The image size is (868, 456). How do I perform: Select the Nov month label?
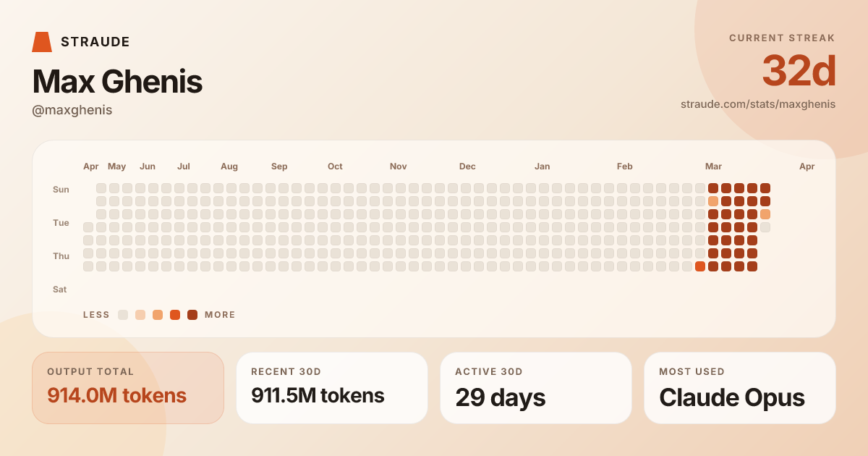click(398, 166)
